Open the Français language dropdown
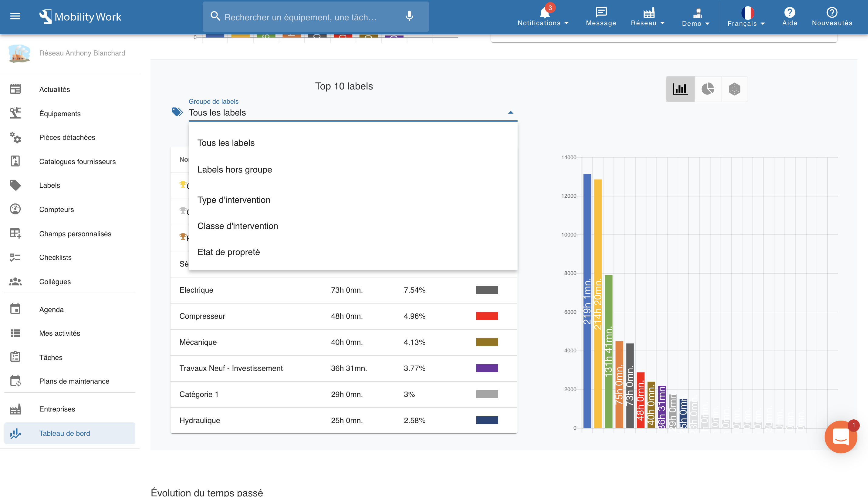The width and height of the screenshot is (868, 497). pyautogui.click(x=746, y=17)
